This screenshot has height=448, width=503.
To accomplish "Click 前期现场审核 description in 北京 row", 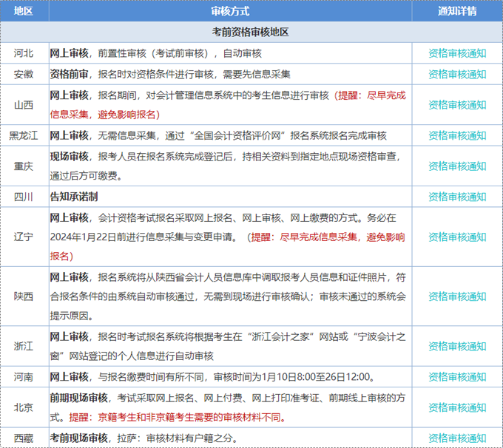I will (x=228, y=407).
